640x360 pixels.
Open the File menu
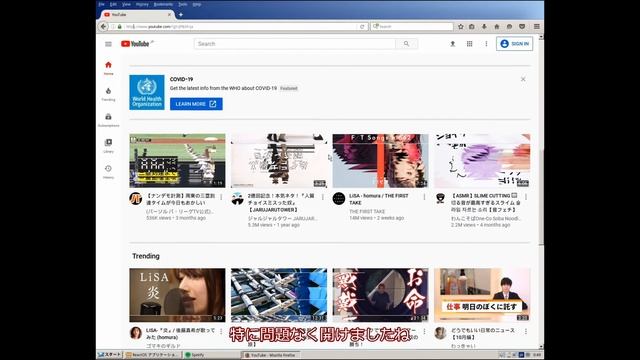pos(102,4)
